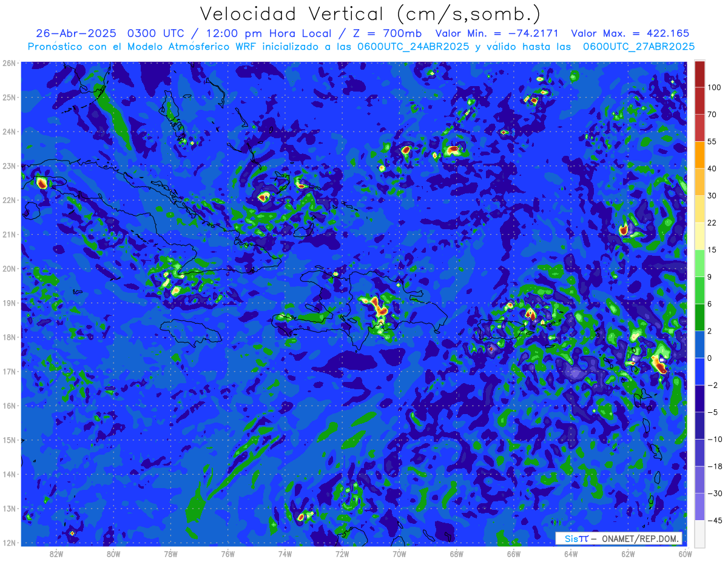728x562 pixels.
Task: Click the "12N" latitude label
Action: 9,543
